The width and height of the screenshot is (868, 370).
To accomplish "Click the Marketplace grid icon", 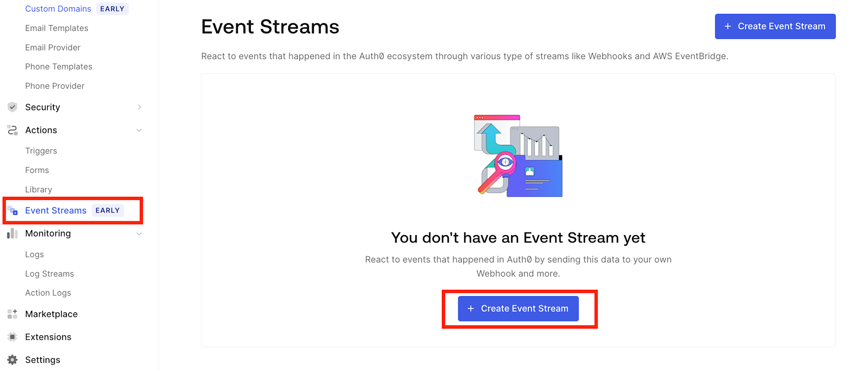I will 13,314.
